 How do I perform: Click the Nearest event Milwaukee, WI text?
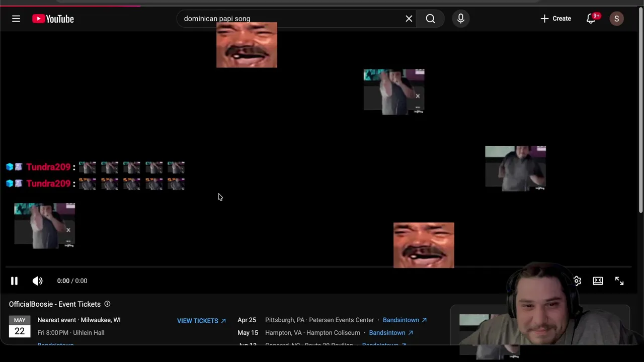[79, 320]
